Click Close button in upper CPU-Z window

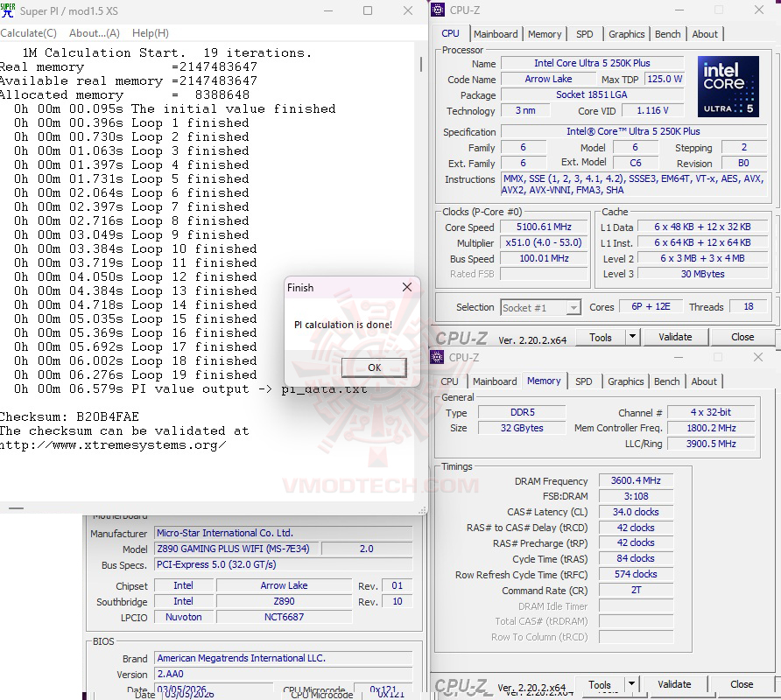[742, 338]
